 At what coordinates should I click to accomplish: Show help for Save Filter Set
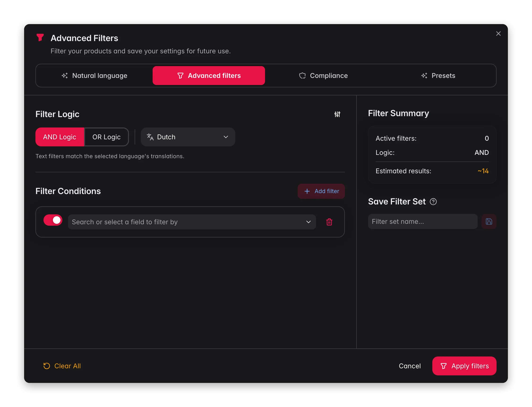pos(433,202)
